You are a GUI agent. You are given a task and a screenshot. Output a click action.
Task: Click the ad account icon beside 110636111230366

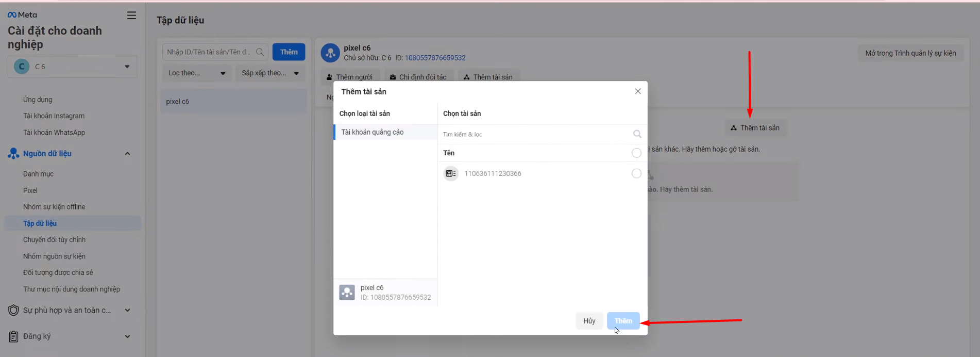(x=451, y=173)
